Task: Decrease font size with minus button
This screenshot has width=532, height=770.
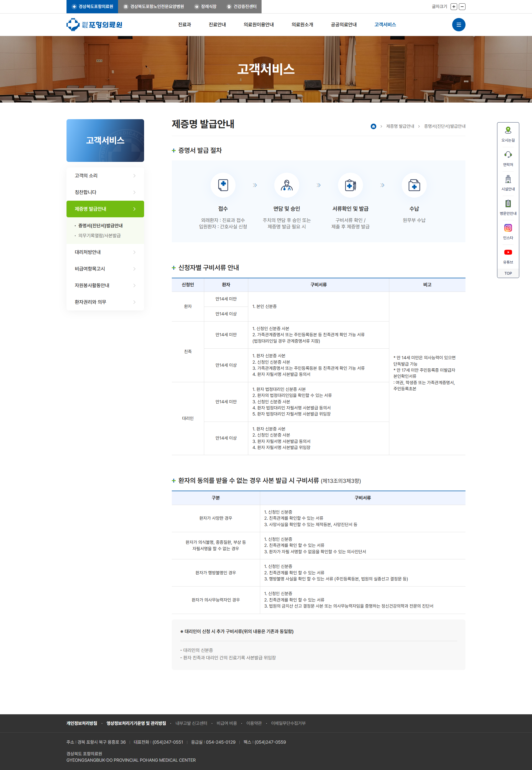Action: [462, 7]
